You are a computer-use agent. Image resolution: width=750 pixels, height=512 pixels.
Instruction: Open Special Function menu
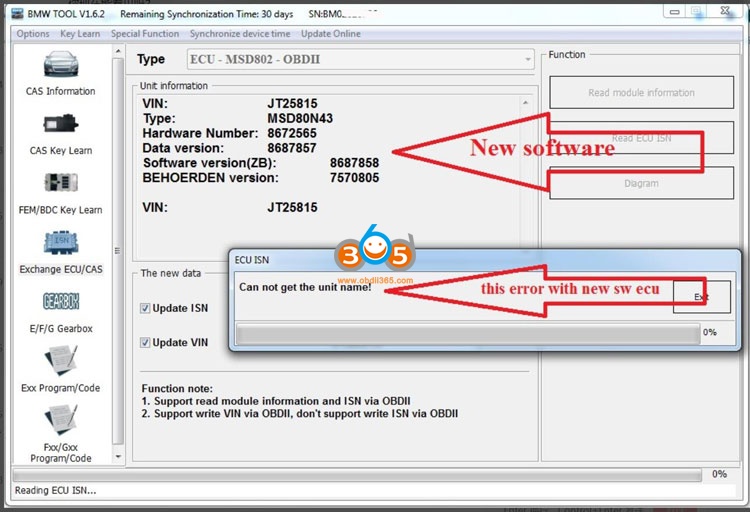point(145,33)
